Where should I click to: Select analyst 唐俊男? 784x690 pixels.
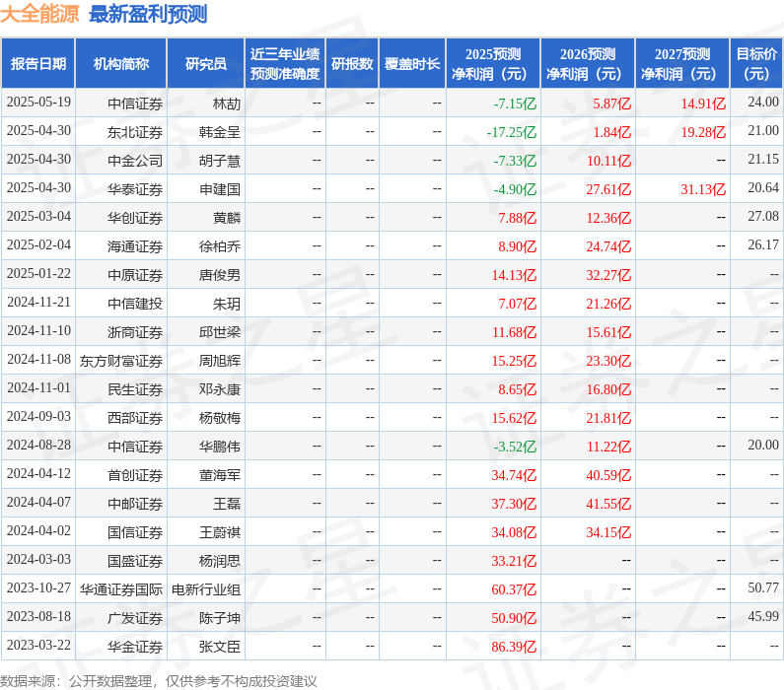coord(220,275)
